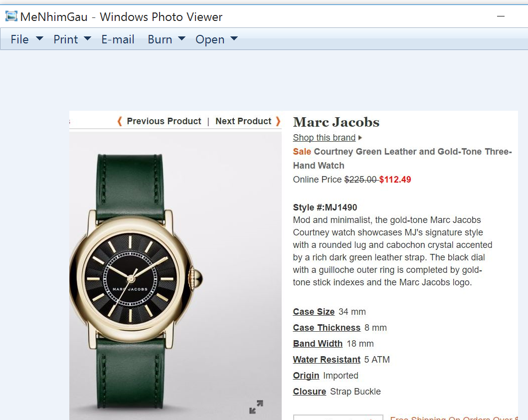Minimize the Photo Viewer window

[x=501, y=16]
